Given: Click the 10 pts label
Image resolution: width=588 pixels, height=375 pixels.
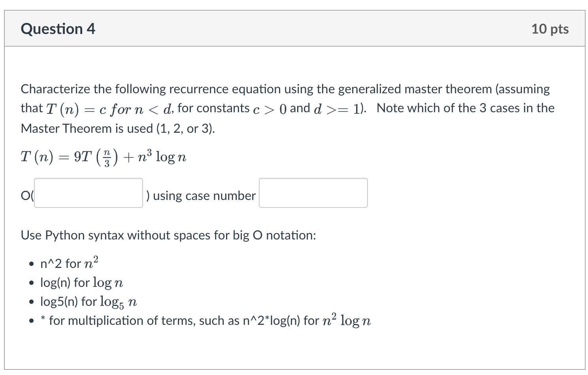Looking at the screenshot, I should coord(550,28).
